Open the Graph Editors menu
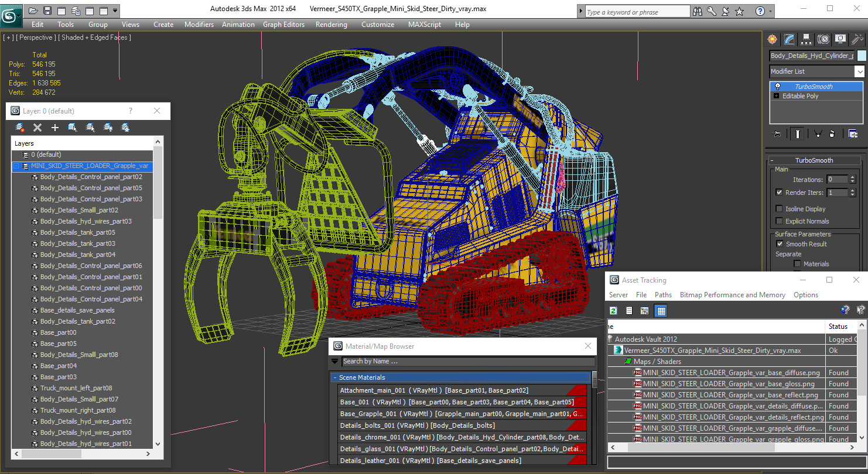Screen dimensions: 868x474 283,25
